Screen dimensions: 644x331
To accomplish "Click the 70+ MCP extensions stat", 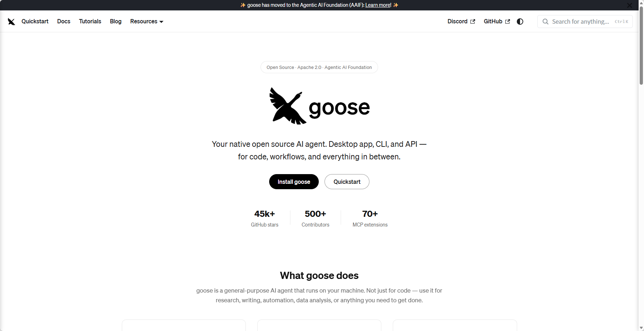I will [x=370, y=218].
